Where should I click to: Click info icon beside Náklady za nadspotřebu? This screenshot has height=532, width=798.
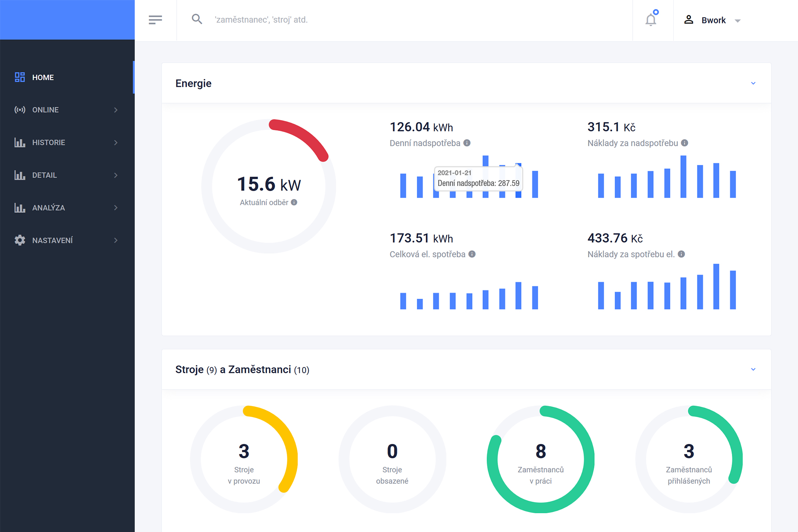tap(685, 143)
